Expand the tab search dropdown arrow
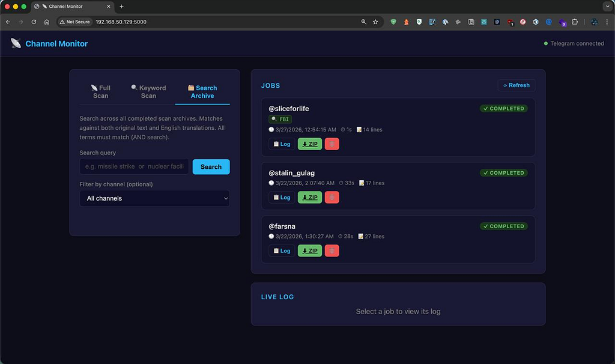The height and width of the screenshot is (364, 615). pos(608,6)
